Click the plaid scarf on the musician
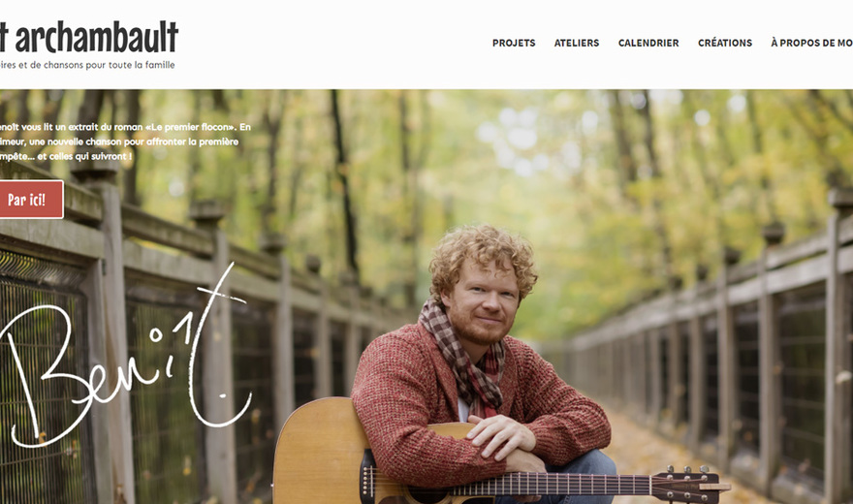This screenshot has height=504, width=853. (468, 359)
